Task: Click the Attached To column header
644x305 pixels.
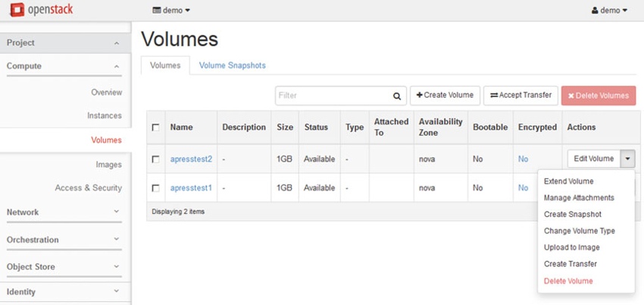Action: click(392, 127)
